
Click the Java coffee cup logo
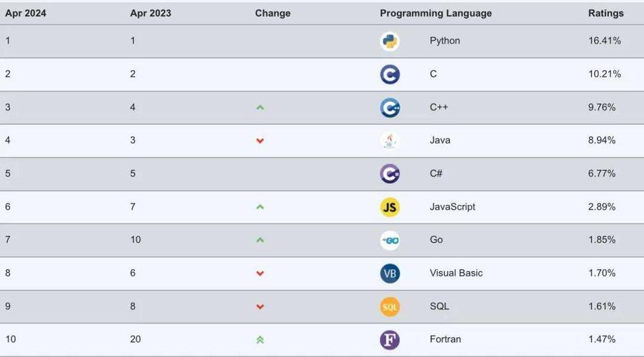pos(390,141)
